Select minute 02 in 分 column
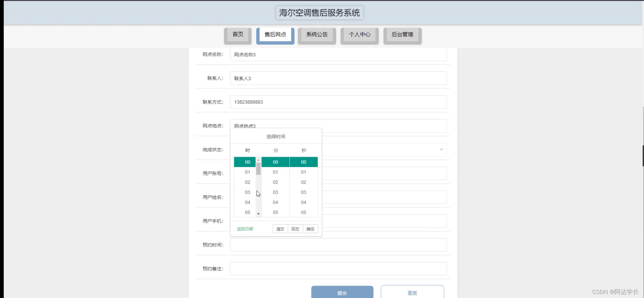Viewport: 644px width, 298px height. pos(276,182)
